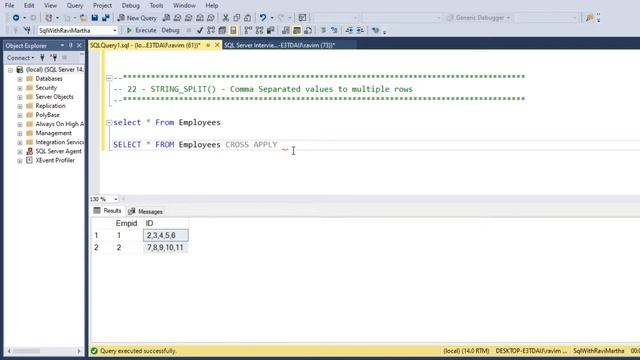Image resolution: width=640 pixels, height=360 pixels.
Task: Click Comment Out Selected Lines icon
Action: 323,30
